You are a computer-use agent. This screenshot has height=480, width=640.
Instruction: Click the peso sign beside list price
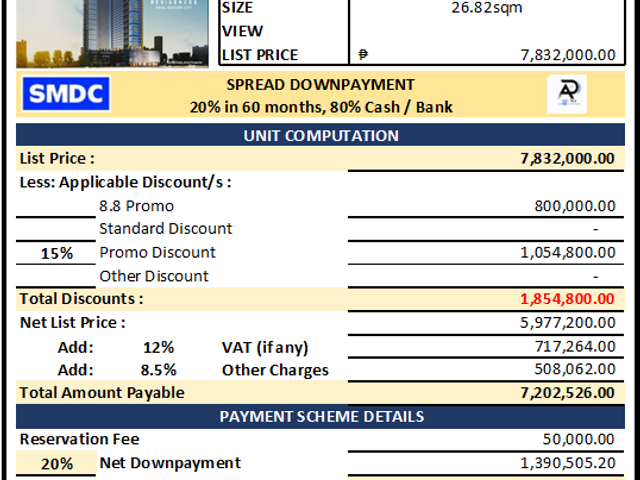(x=363, y=55)
